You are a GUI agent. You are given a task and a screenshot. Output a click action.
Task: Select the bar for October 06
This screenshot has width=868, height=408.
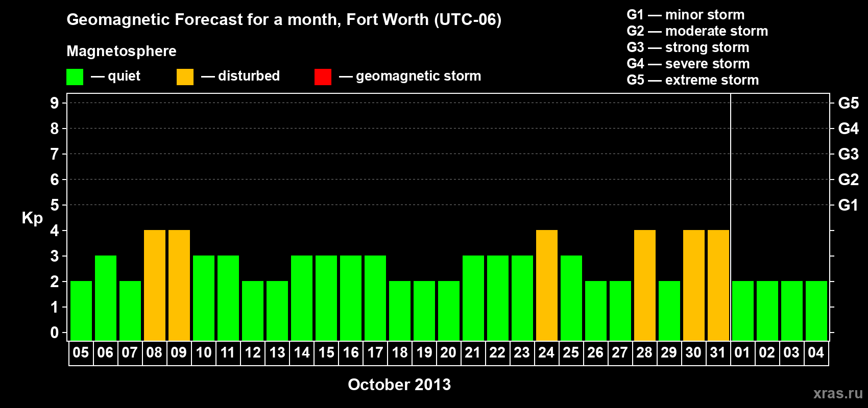[x=106, y=298]
